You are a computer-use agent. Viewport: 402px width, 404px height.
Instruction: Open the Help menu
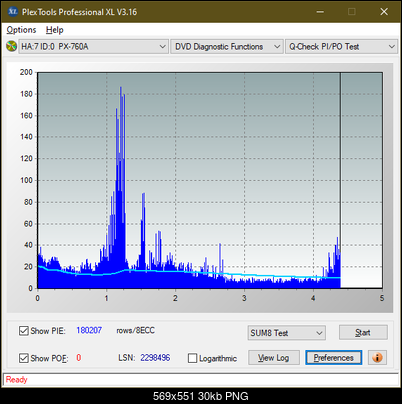tap(55, 30)
